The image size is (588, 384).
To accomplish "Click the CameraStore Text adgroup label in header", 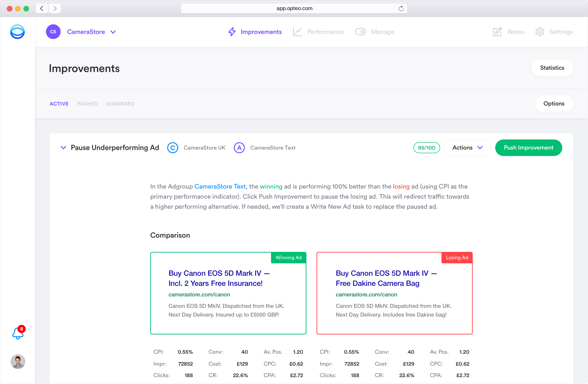I will pyautogui.click(x=273, y=148).
